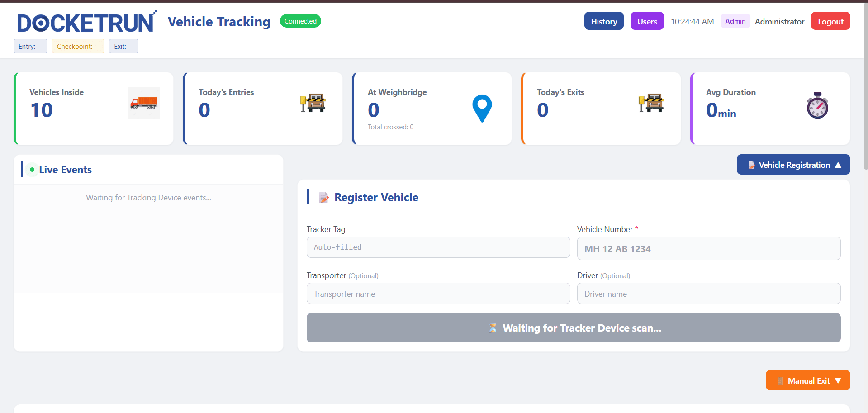The height and width of the screenshot is (413, 868).
Task: Click the stopwatch icon in Avg Duration
Action: tap(817, 106)
